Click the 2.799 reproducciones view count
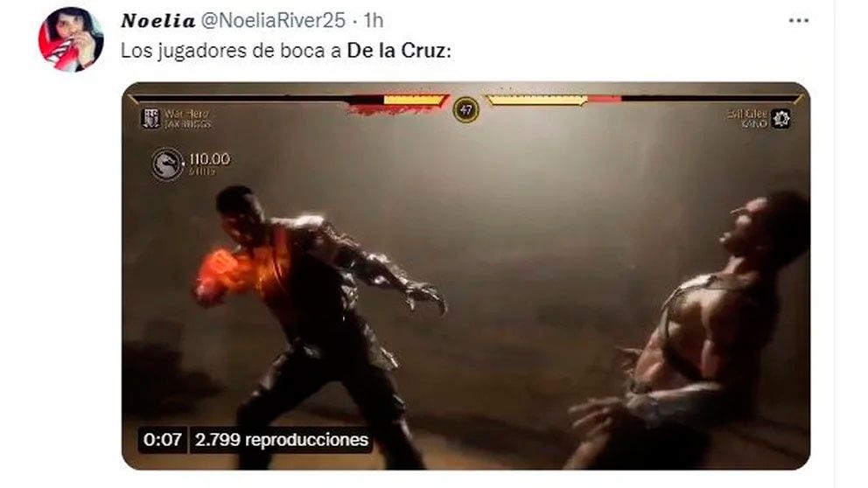Screen dimensions: 868x488 click(281, 440)
